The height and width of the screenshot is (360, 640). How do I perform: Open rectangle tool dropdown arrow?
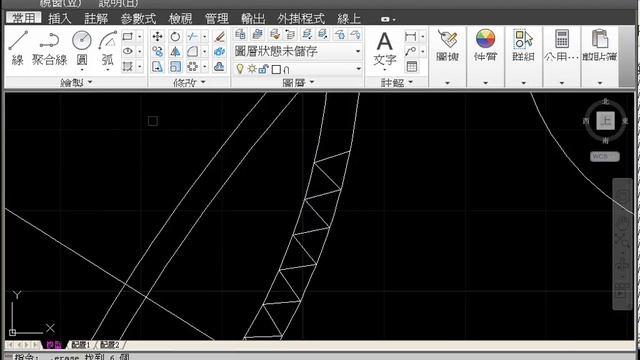tap(140, 36)
